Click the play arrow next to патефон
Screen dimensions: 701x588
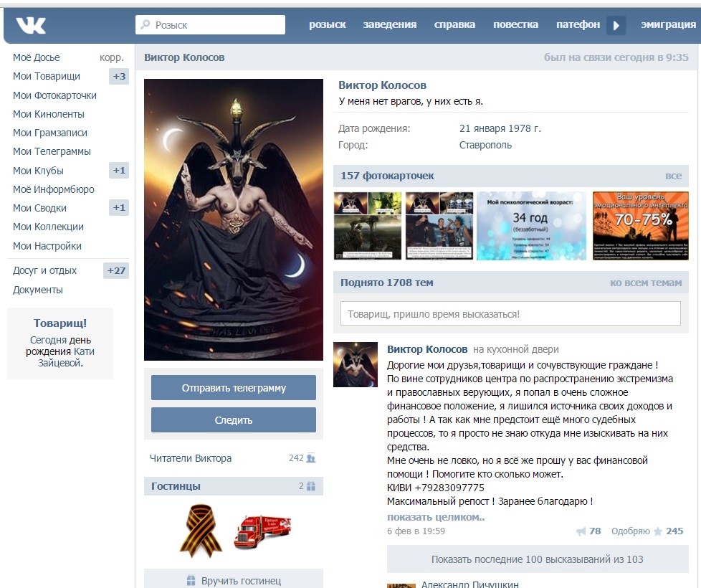[616, 25]
